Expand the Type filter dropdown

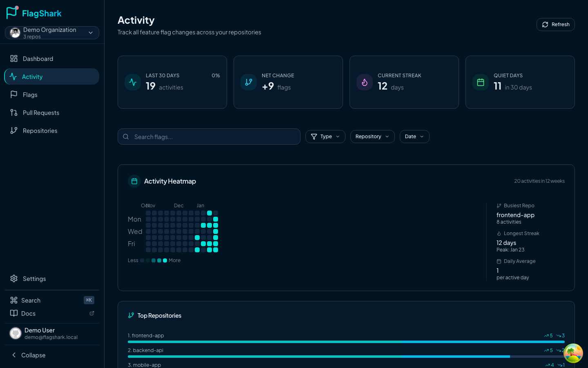tap(325, 137)
